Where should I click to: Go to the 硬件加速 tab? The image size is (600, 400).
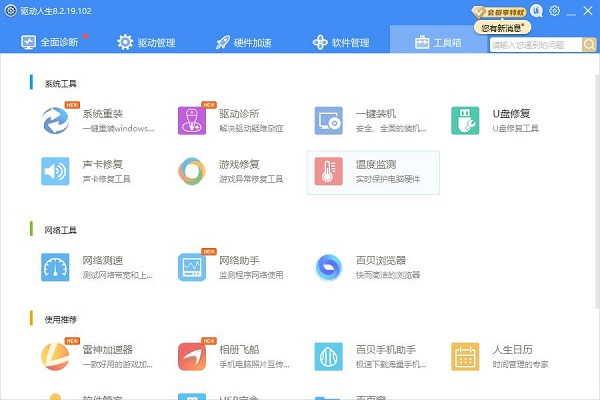tap(244, 42)
